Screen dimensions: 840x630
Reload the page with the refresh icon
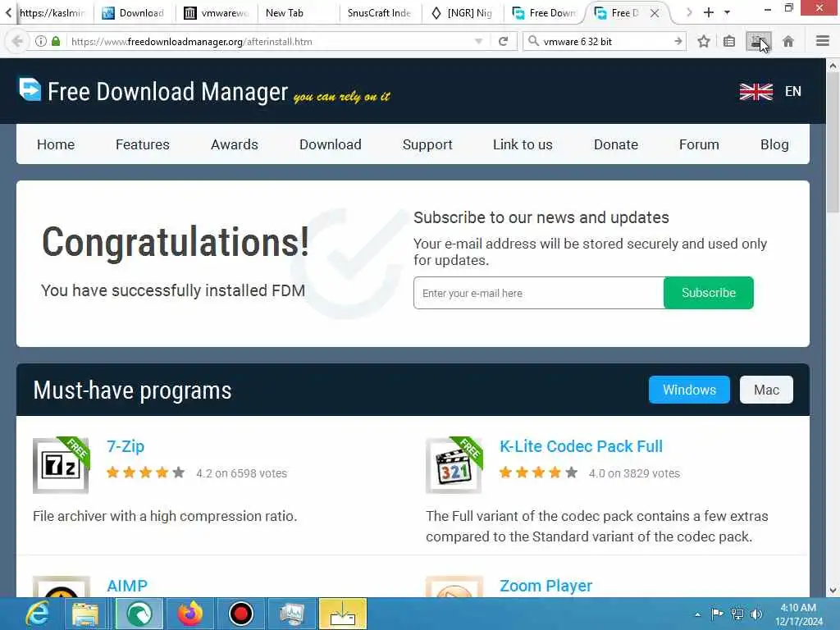503,41
